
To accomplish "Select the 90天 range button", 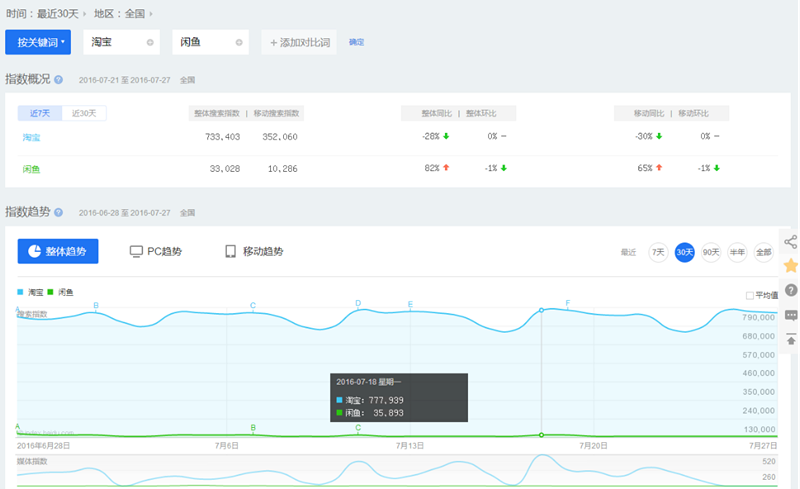I will 711,252.
